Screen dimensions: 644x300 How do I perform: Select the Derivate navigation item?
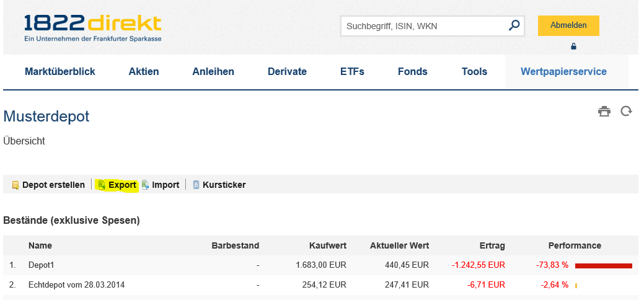pos(287,71)
